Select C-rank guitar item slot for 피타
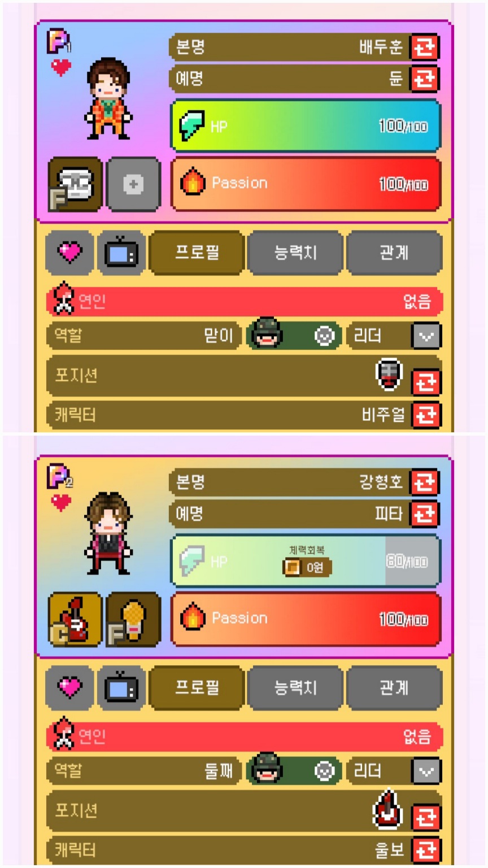 [x=76, y=619]
